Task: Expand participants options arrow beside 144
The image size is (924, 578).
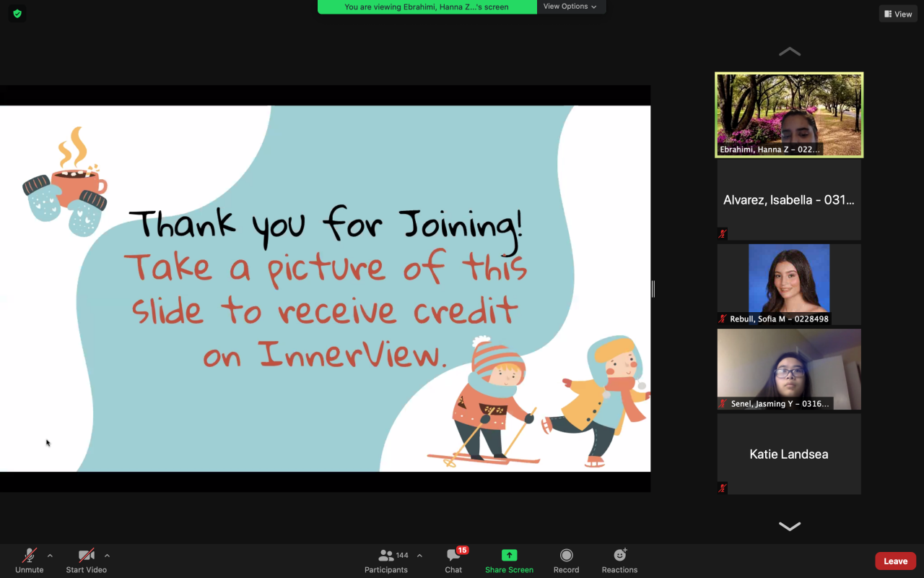Action: pos(419,556)
